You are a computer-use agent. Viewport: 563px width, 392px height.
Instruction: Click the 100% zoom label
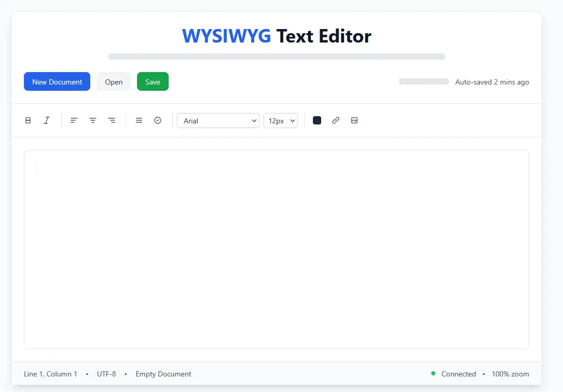pyautogui.click(x=510, y=374)
